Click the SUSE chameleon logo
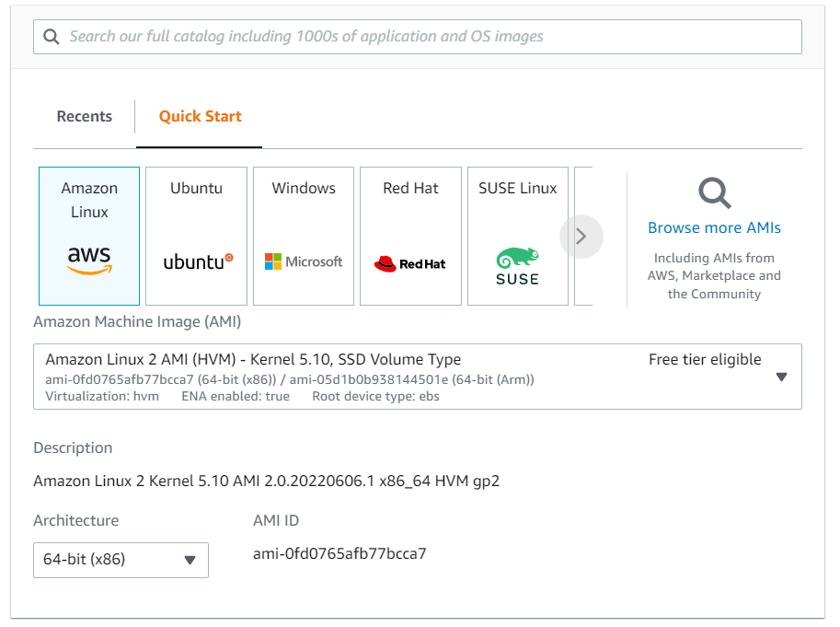Viewport: 840px width, 627px height. [x=517, y=266]
